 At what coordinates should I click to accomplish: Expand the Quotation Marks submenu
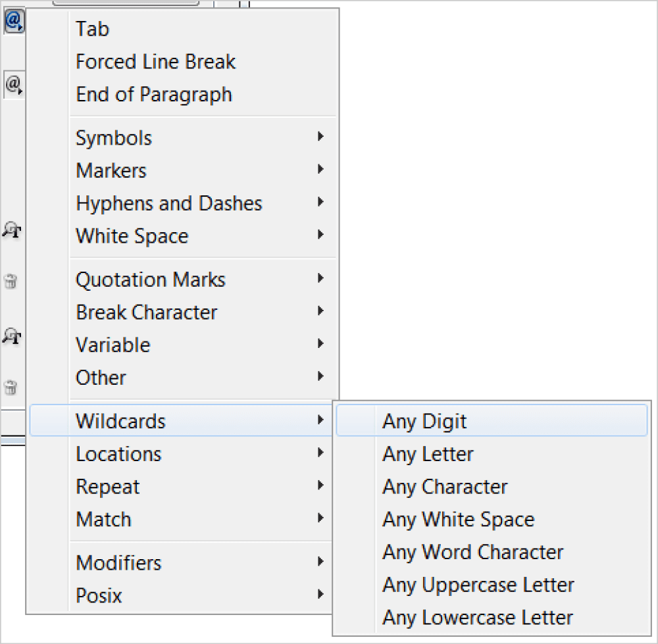pos(151,280)
